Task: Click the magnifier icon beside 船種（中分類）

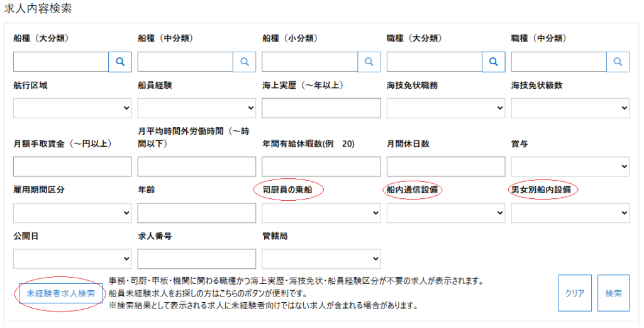Action: (x=245, y=62)
